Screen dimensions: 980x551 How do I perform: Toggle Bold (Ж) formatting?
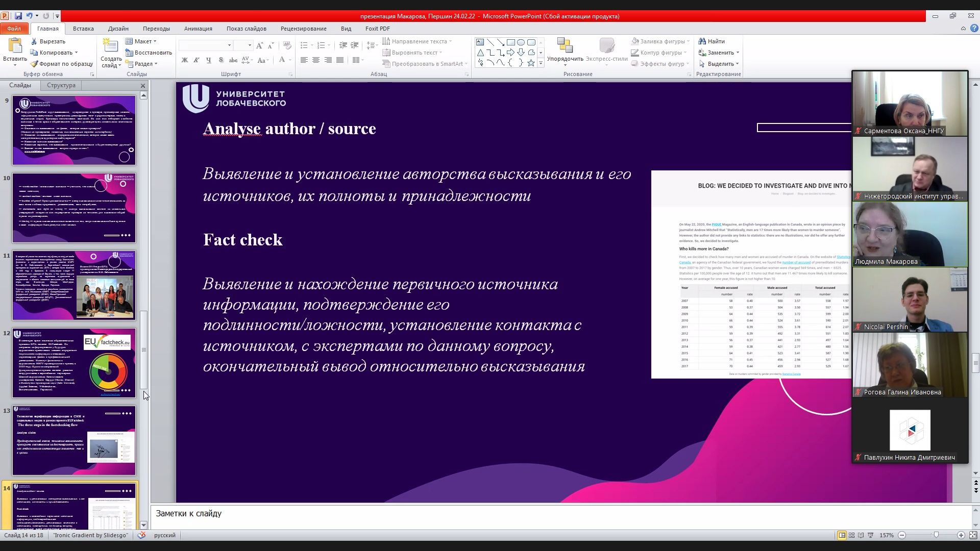click(x=185, y=60)
